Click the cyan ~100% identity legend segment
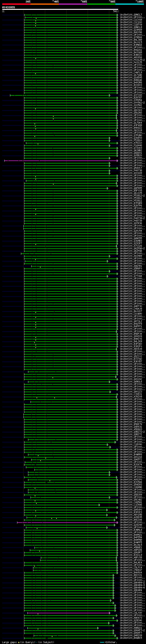This screenshot has height=644, width=146. click(130, 4)
